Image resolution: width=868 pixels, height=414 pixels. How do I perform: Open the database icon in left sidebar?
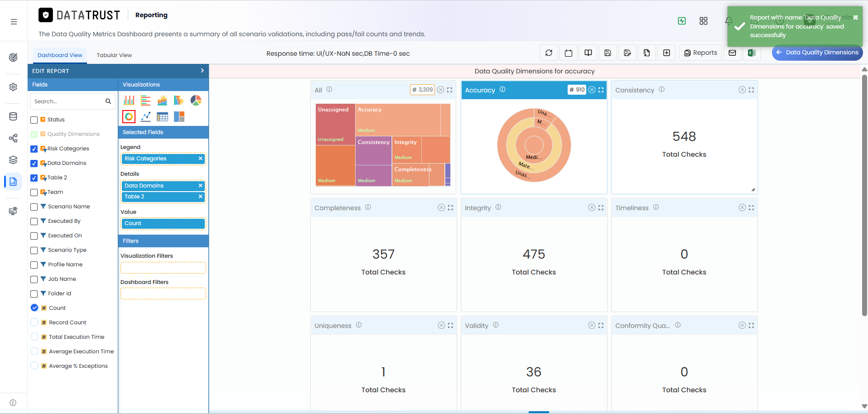click(x=13, y=116)
